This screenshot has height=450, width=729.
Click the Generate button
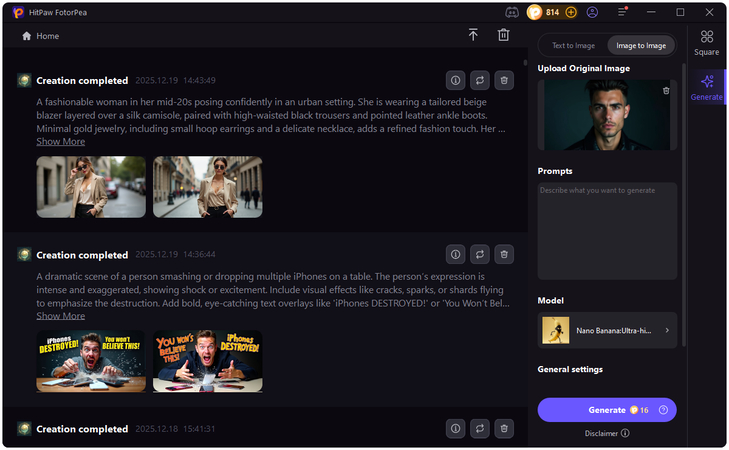point(607,410)
